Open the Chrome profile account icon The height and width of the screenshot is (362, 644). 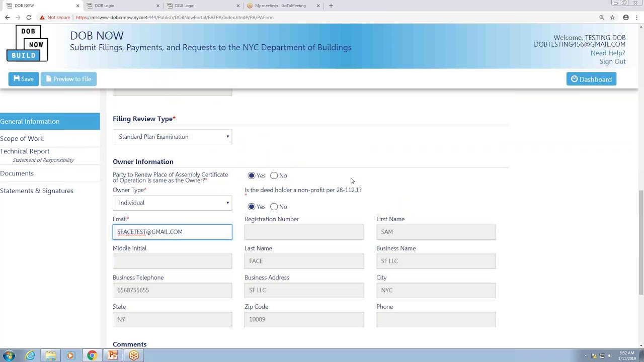click(626, 18)
